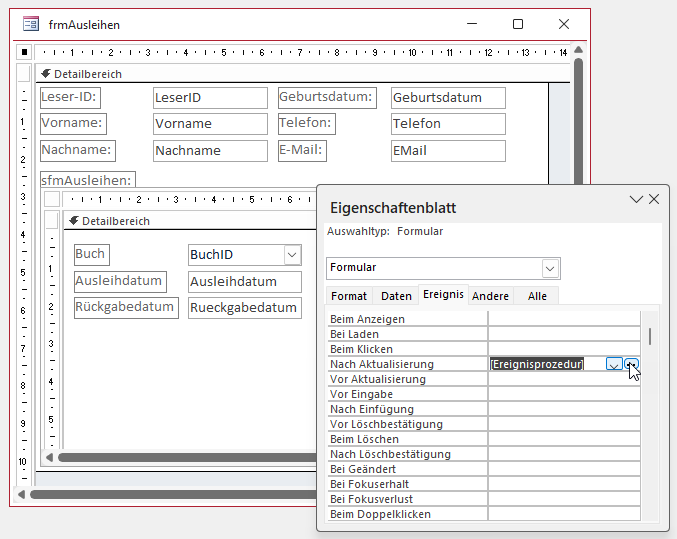This screenshot has width=677, height=539.
Task: Switch to the Daten tab
Action: point(396,296)
